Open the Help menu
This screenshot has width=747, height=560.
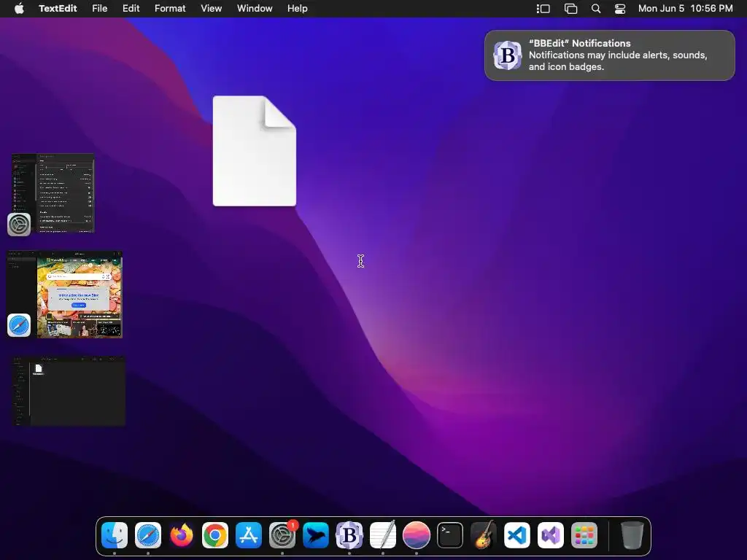pyautogui.click(x=298, y=9)
